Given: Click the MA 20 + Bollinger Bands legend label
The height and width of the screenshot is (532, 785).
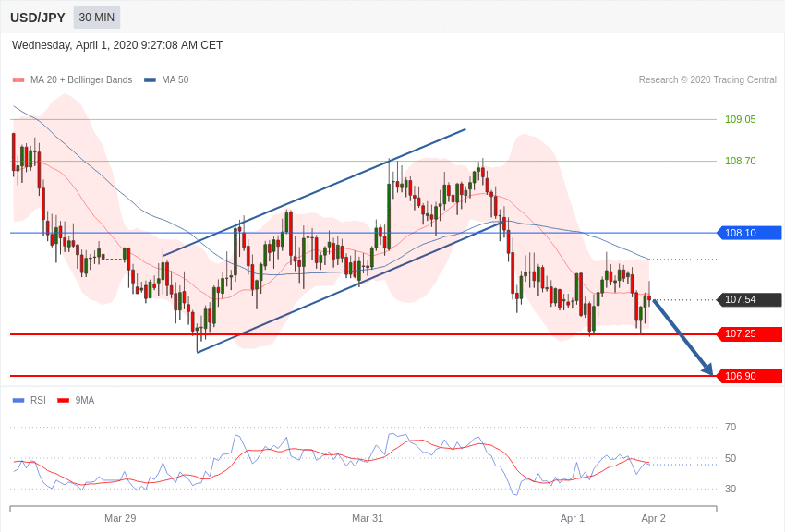Looking at the screenshot, I should coord(81,79).
